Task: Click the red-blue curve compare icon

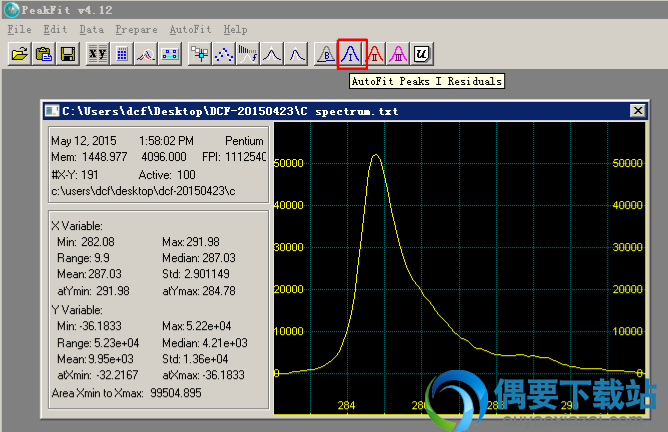Action: point(146,54)
